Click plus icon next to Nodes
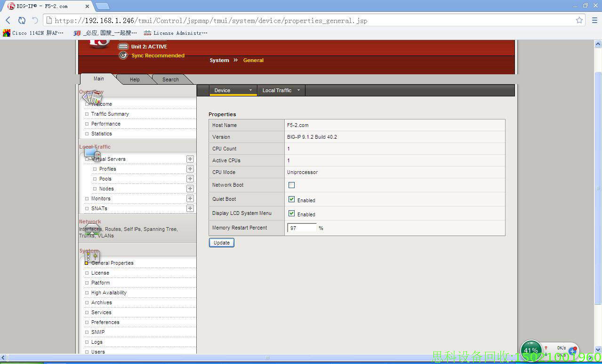Viewport: 602px width, 364px height. 190,189
